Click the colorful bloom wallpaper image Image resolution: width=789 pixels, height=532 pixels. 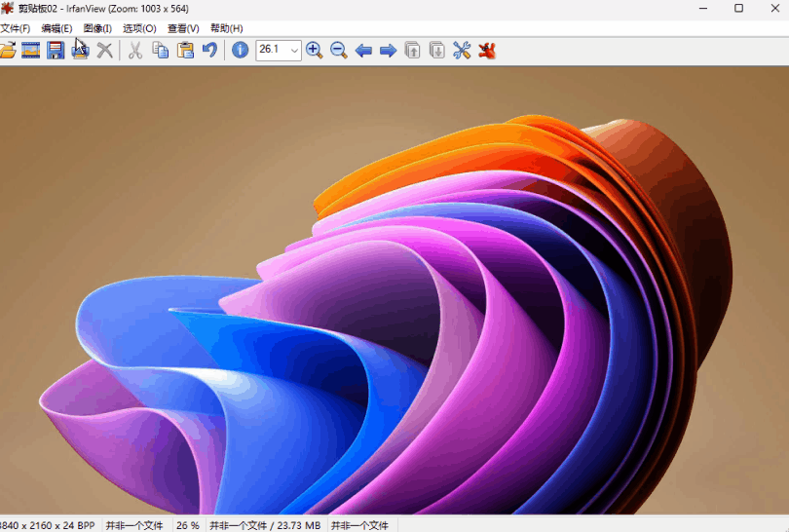(394, 290)
